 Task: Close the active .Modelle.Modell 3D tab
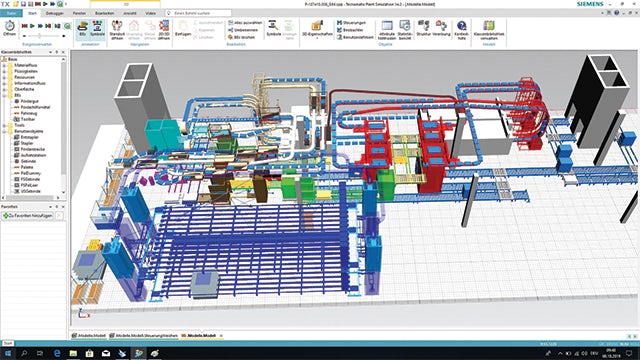(221, 336)
